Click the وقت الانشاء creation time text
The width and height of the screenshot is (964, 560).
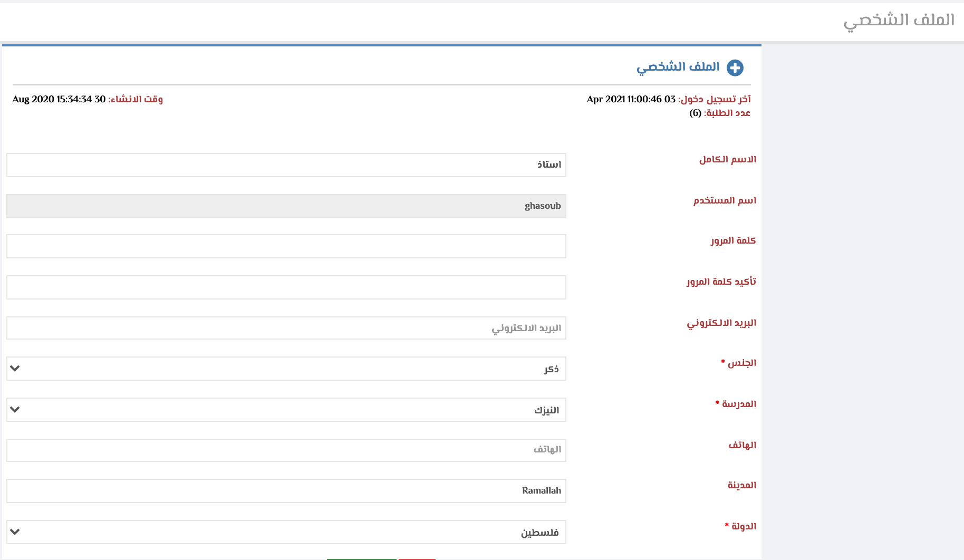coord(88,99)
